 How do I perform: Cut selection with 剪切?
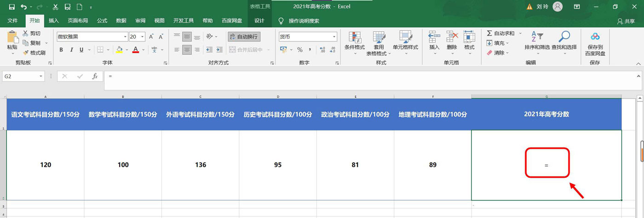pos(32,34)
